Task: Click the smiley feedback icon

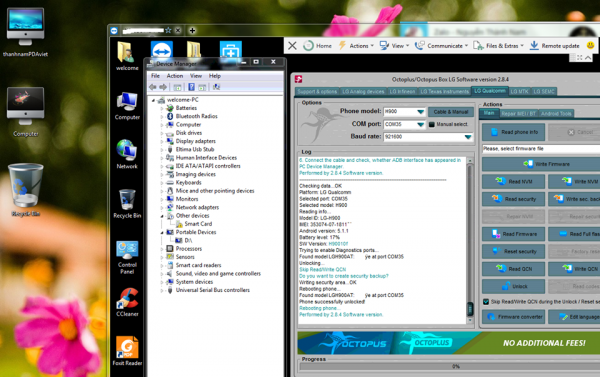Action: point(590,45)
